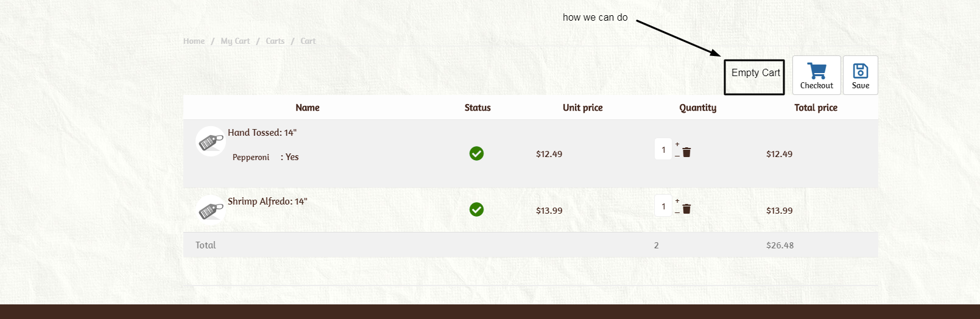Screen dimensions: 980x319
Task: Click green status checkmark for Shrimp Alfredo
Action: point(476,209)
